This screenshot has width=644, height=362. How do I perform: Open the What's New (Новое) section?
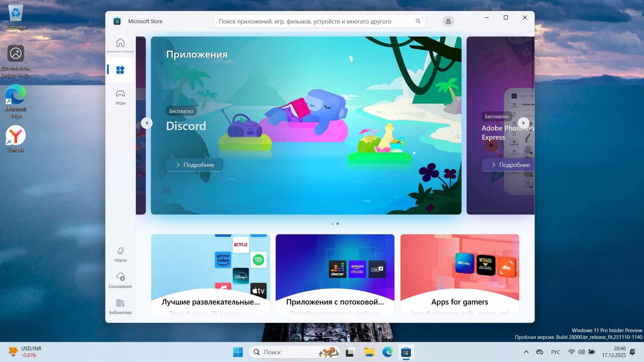tap(120, 254)
